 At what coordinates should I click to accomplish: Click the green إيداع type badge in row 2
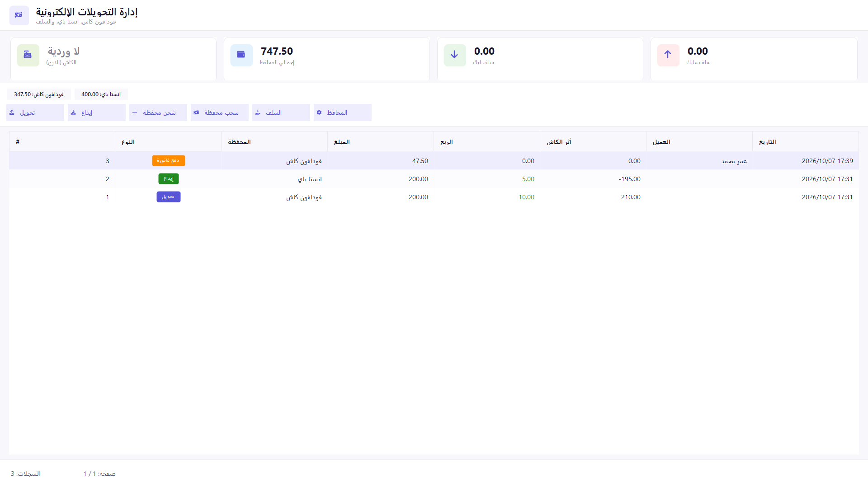[169, 178]
